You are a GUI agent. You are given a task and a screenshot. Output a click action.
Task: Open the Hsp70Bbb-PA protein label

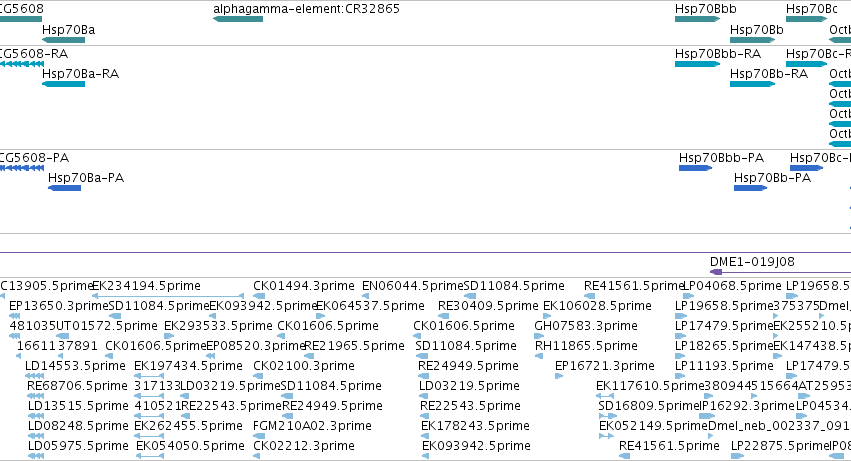[721, 158]
